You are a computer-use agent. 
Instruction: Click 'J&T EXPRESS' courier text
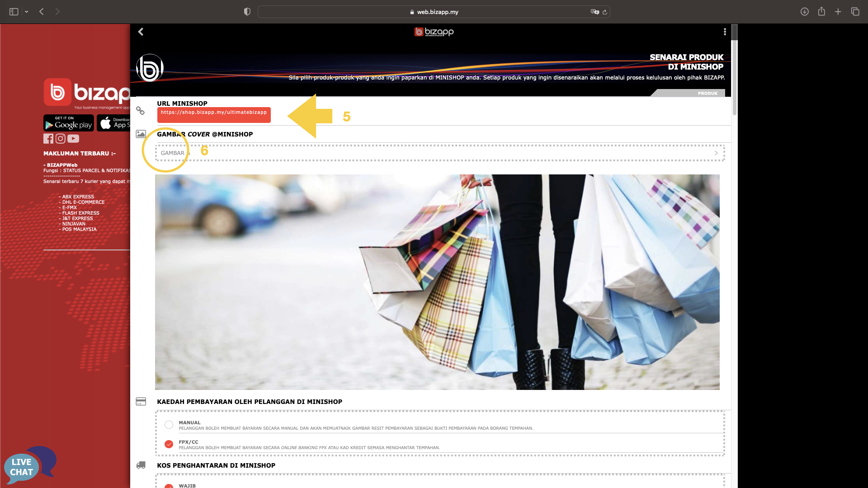[77, 219]
